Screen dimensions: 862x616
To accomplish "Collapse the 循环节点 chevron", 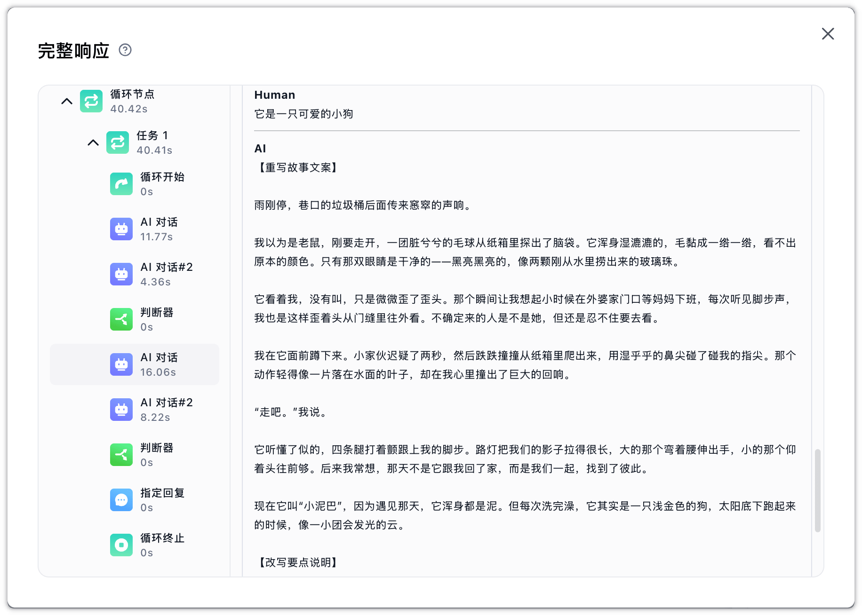I will click(x=67, y=101).
